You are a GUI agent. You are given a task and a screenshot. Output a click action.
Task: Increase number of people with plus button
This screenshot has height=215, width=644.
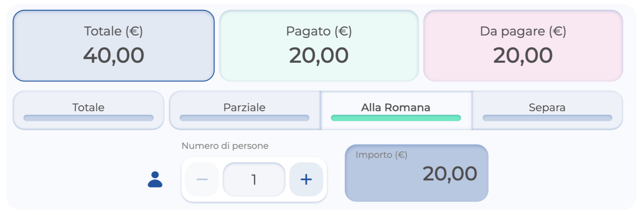pyautogui.click(x=306, y=179)
